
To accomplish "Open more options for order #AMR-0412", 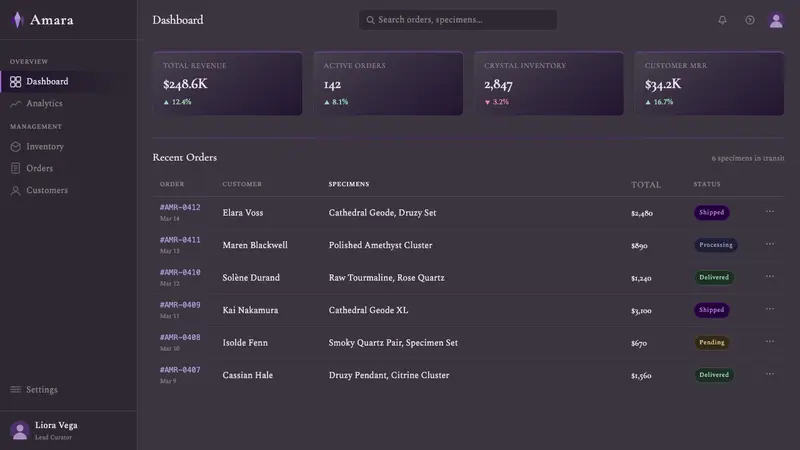I will tap(769, 211).
